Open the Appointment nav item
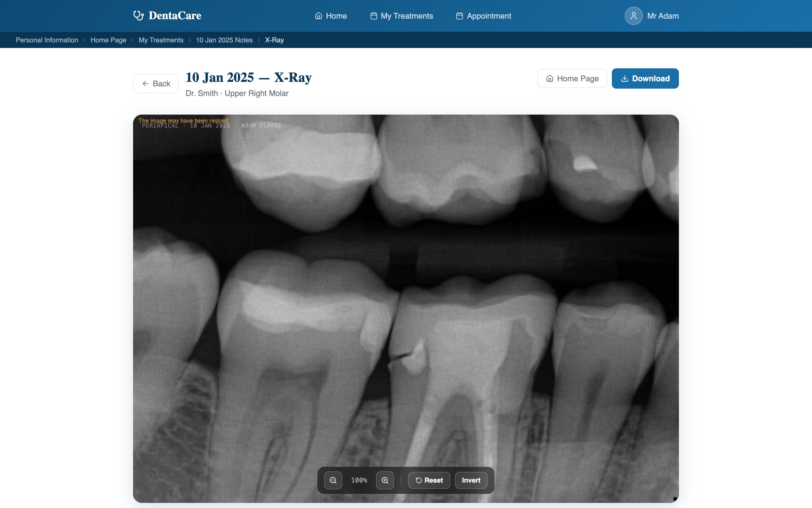Viewport: 812px width, 508px height. pos(483,16)
